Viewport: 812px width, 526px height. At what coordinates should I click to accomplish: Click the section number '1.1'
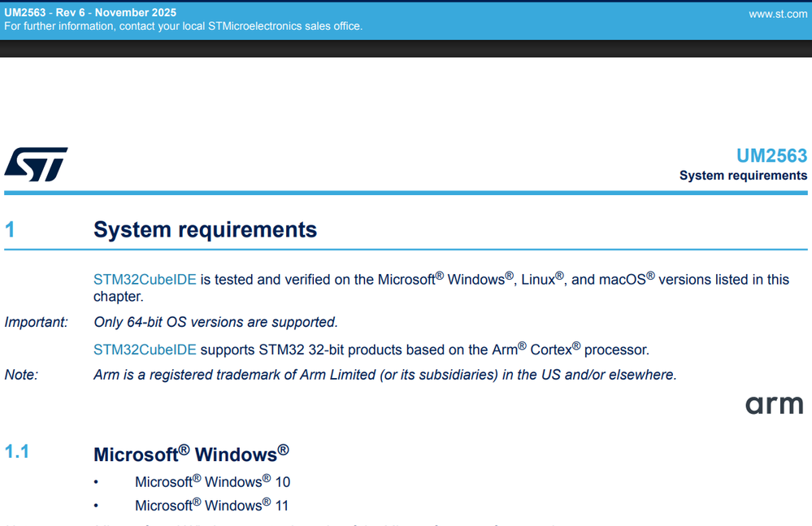[x=16, y=452]
